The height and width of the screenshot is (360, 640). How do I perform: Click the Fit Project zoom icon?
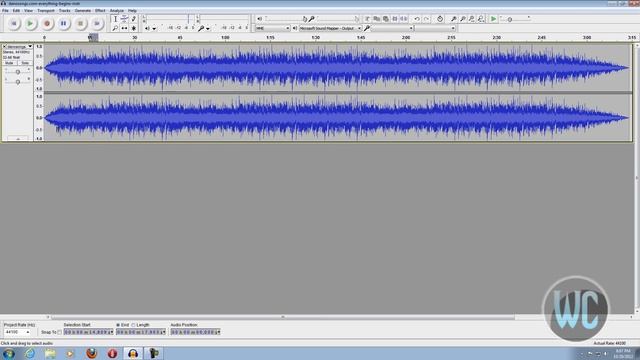pos(481,19)
